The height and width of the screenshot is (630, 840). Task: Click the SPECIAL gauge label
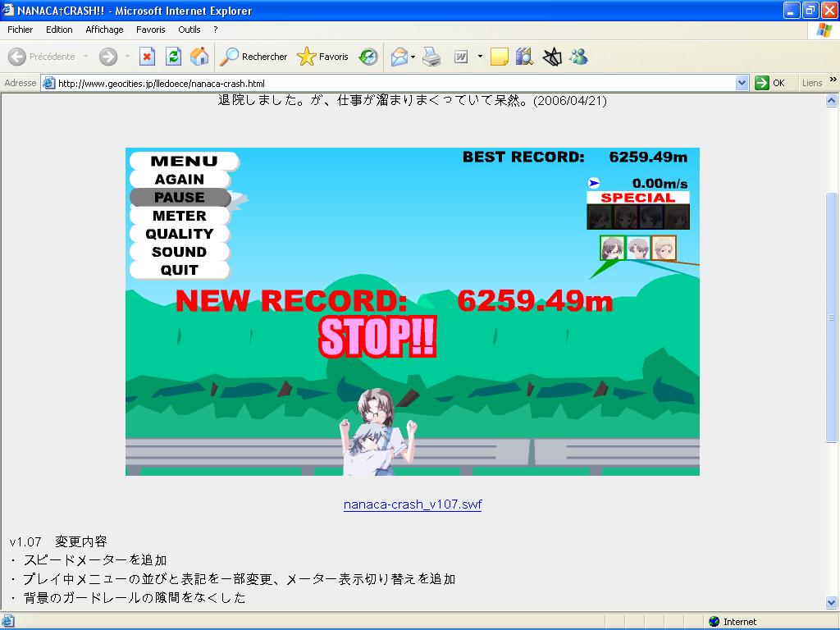[638, 198]
